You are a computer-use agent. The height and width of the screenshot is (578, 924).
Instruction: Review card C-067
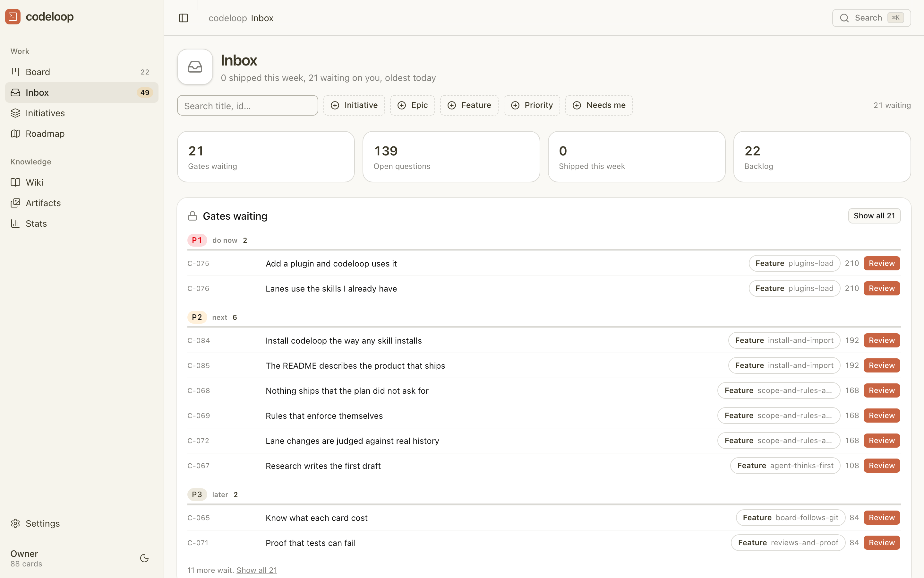click(882, 466)
